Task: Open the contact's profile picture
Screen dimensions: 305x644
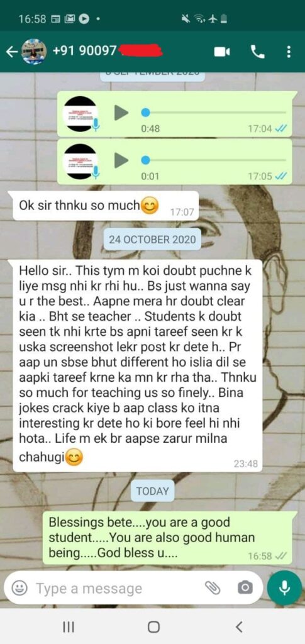Action: [34, 52]
